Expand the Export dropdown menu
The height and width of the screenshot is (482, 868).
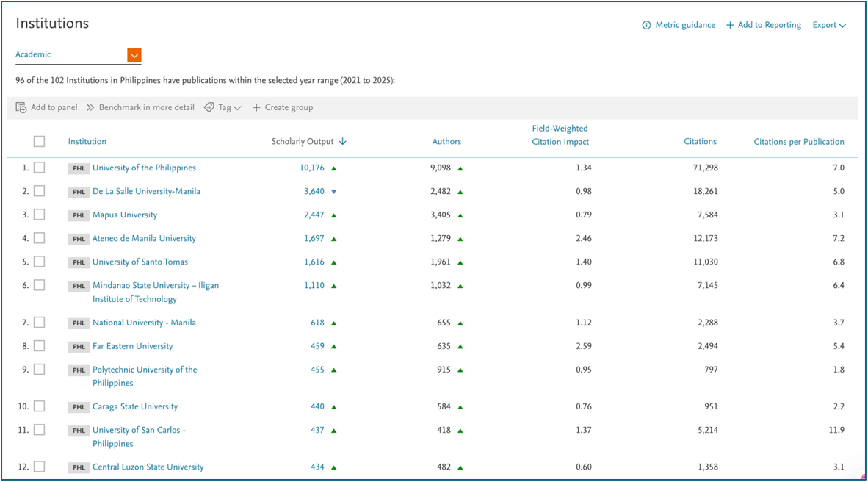click(829, 25)
